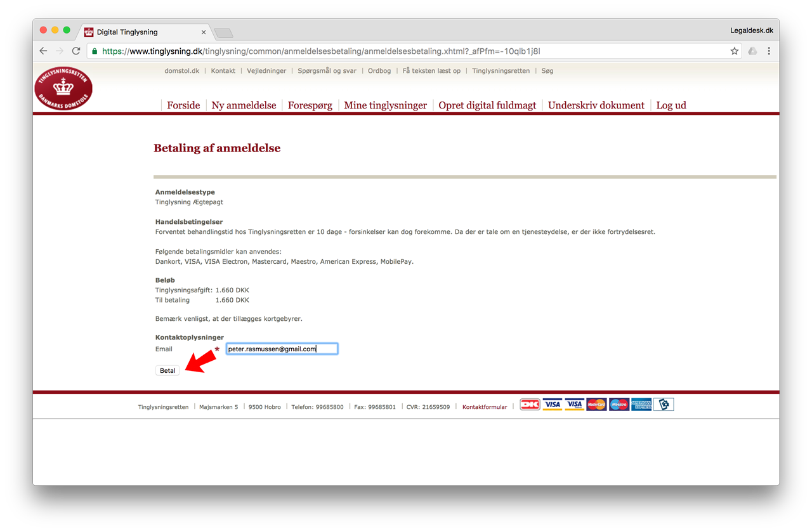Click the MobilePay logo in footer
The height and width of the screenshot is (532, 812).
click(664, 405)
